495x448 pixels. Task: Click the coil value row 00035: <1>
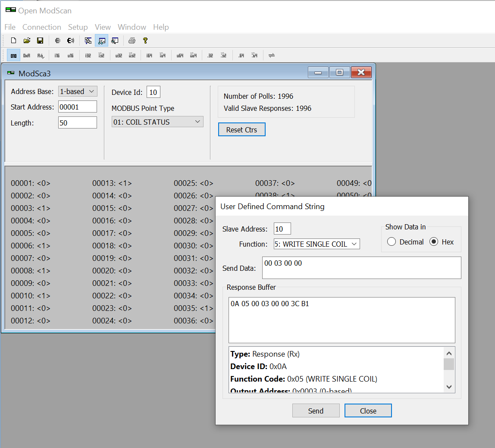[194, 308]
